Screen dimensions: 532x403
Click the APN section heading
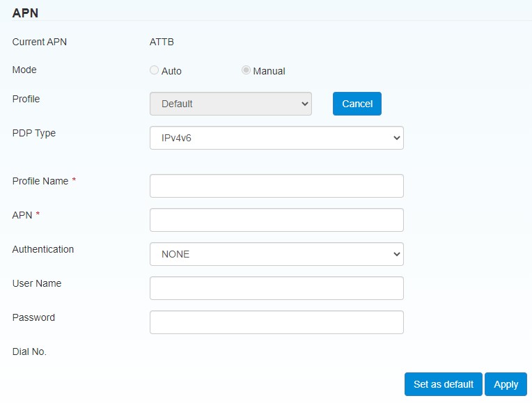point(25,13)
